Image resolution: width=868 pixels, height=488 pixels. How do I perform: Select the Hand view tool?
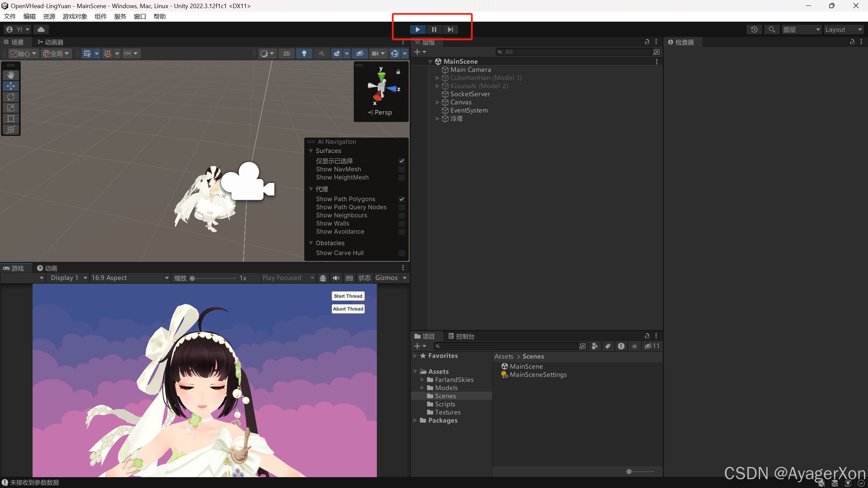[11, 75]
